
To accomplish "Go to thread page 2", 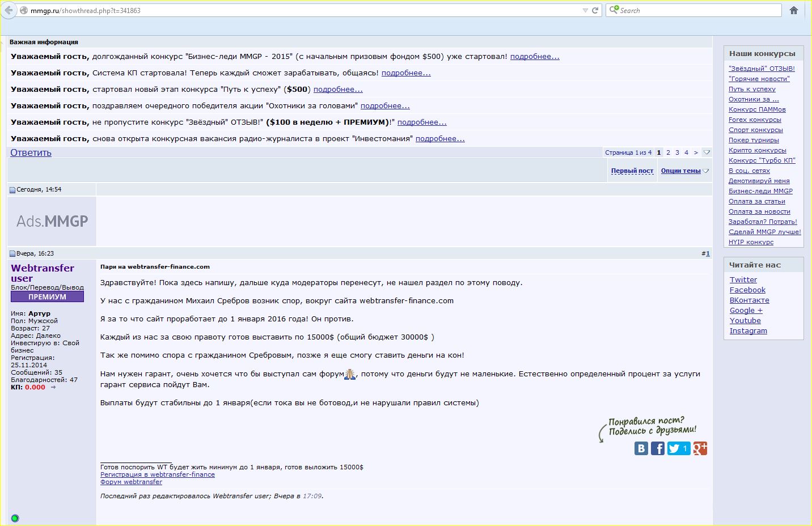I will (x=668, y=152).
